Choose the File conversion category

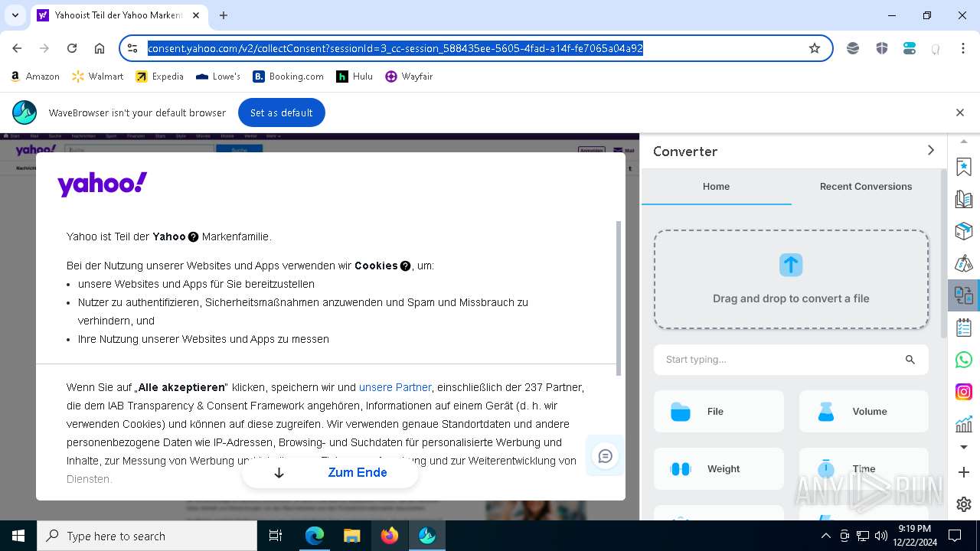[719, 412]
